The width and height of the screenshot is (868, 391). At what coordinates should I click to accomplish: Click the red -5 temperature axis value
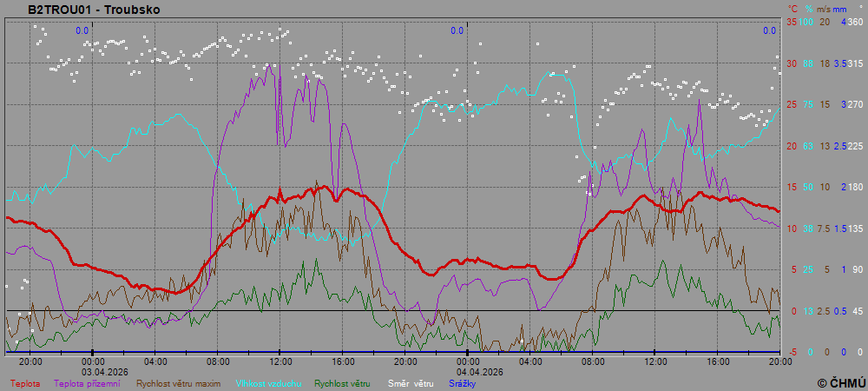(x=792, y=352)
